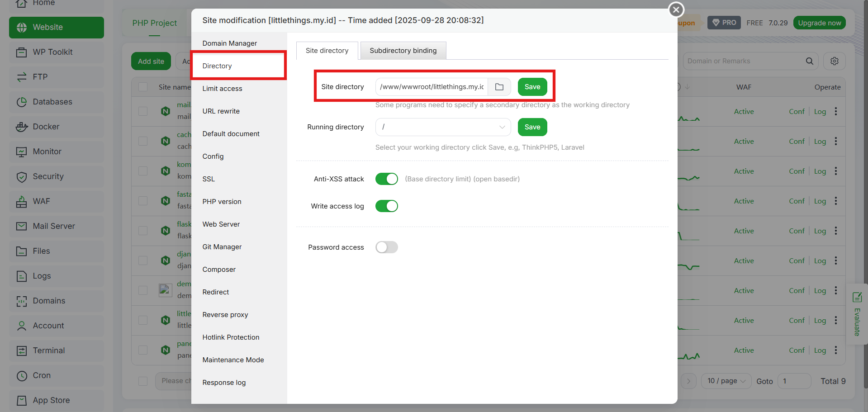Click the Site directory path input field
This screenshot has width=868, height=412.
click(x=432, y=87)
